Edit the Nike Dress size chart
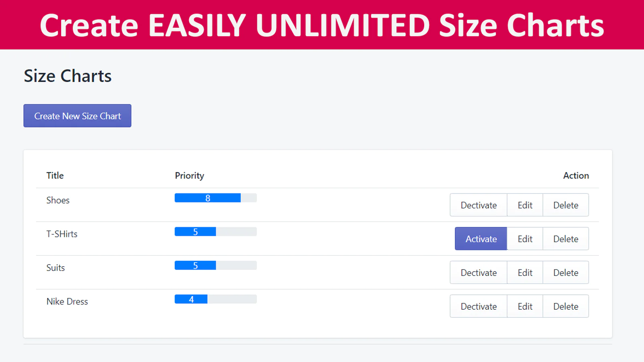The image size is (644, 362). (x=525, y=306)
